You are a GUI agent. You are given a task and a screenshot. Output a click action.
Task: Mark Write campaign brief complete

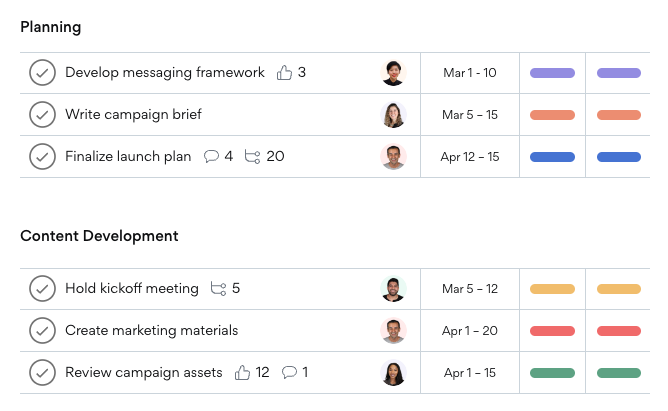pyautogui.click(x=42, y=115)
